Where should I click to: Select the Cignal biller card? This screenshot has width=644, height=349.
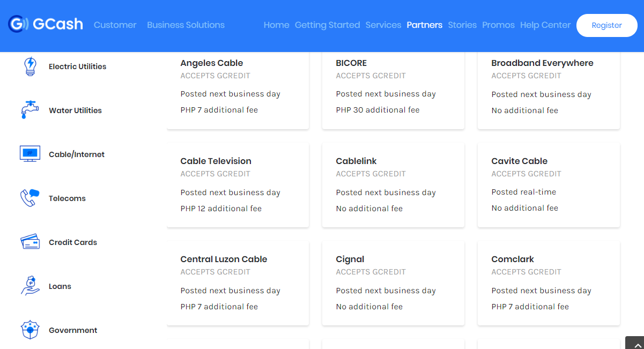393,283
